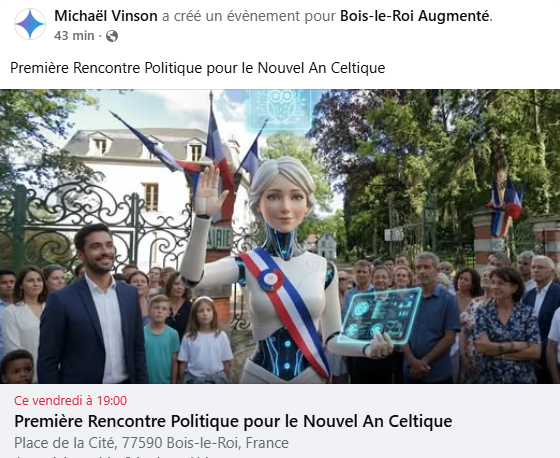Click the girl in white t-shirt
Image resolution: width=560 pixels, height=458 pixels.
(x=205, y=340)
